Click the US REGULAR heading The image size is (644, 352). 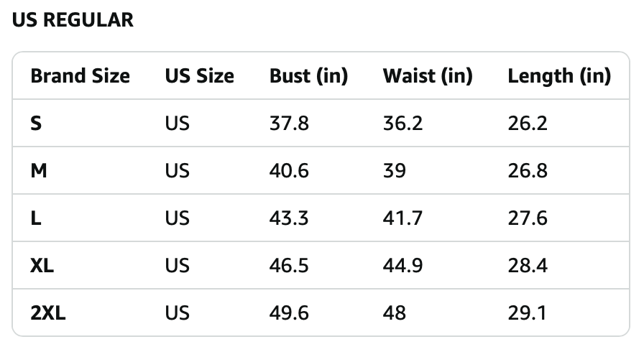click(x=73, y=20)
